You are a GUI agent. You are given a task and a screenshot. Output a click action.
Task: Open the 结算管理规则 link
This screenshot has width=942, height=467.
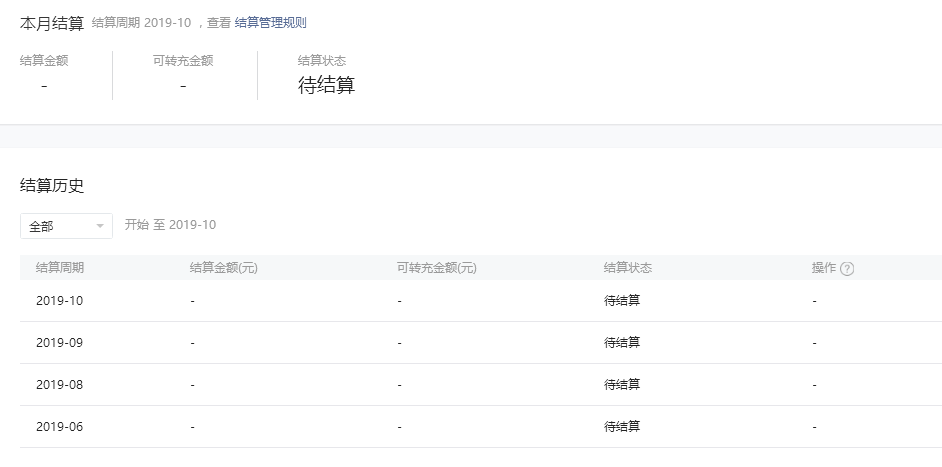(x=271, y=22)
